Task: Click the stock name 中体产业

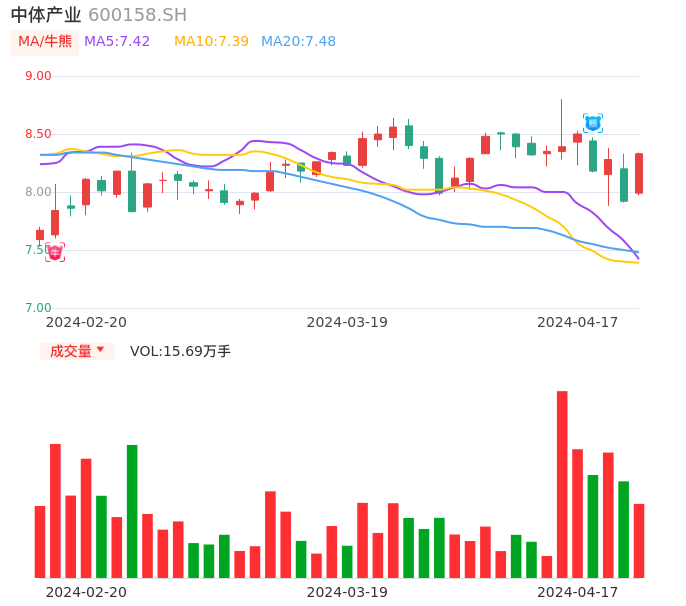Action: pyautogui.click(x=46, y=15)
